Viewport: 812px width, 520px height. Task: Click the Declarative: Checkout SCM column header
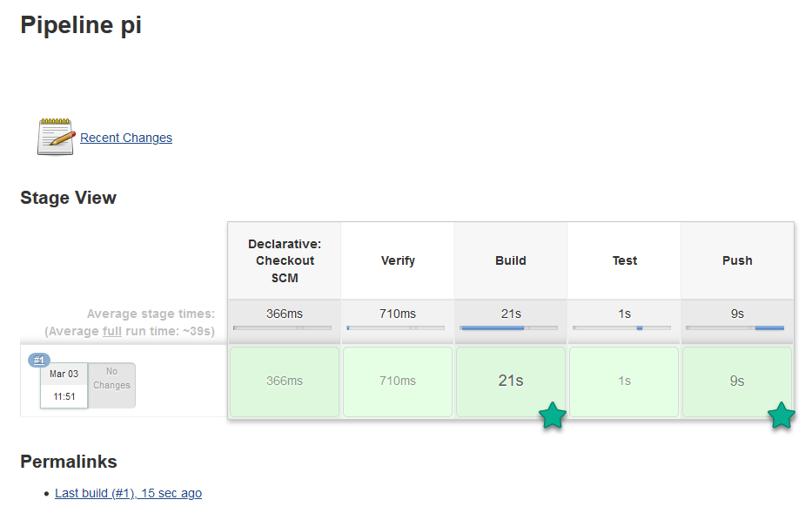coord(285,260)
